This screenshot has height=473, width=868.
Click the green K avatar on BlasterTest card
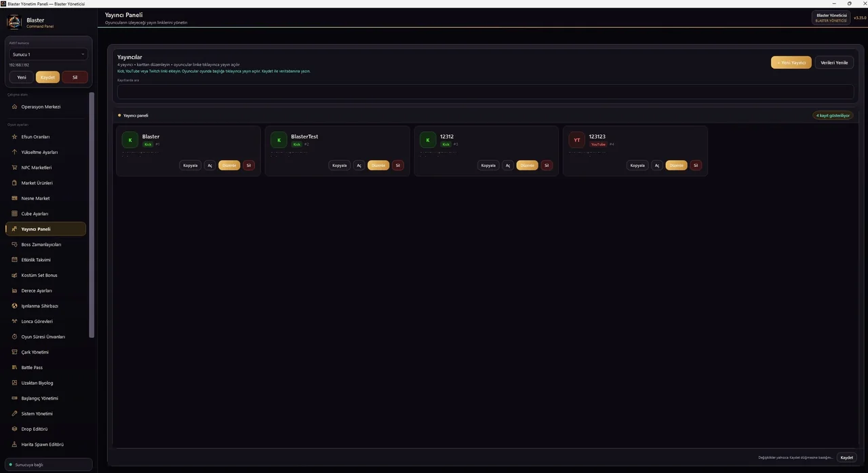pyautogui.click(x=279, y=140)
